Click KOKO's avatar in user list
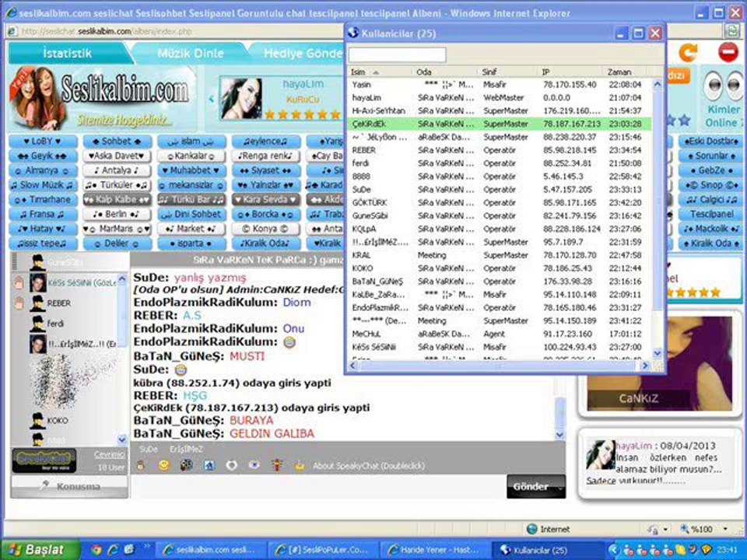The height and width of the screenshot is (560, 747). [37, 421]
